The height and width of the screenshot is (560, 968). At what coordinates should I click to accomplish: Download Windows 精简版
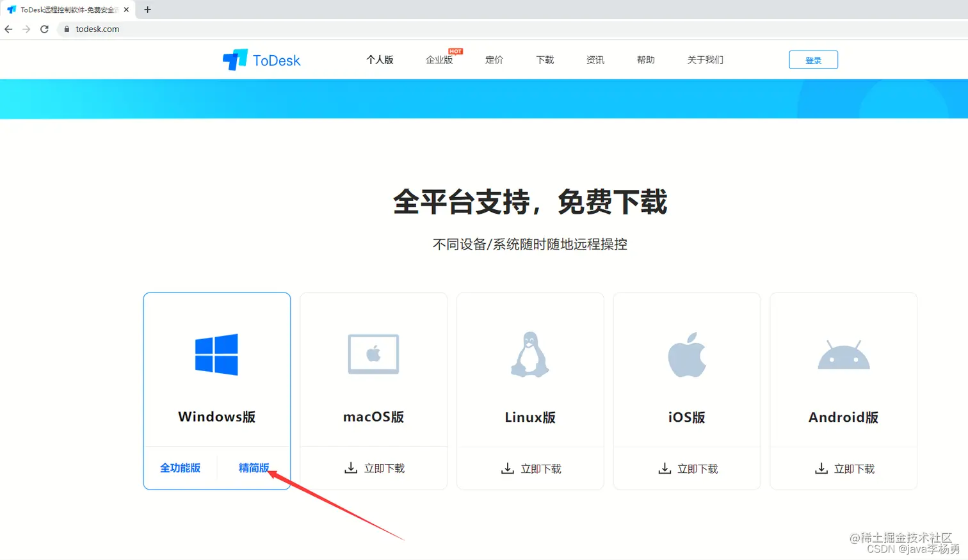254,468
